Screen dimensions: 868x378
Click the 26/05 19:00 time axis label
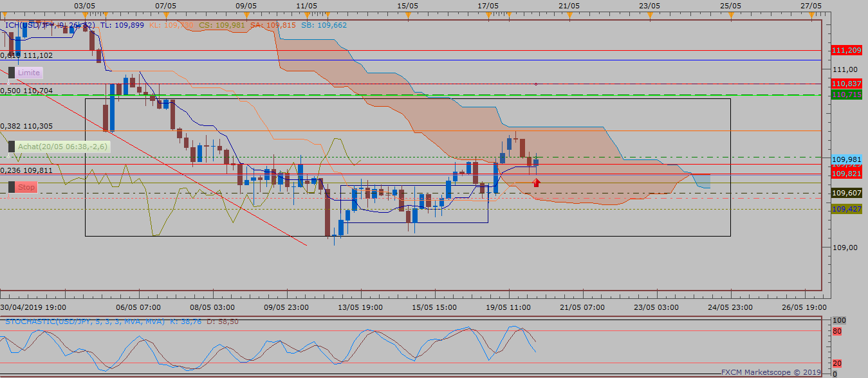click(805, 307)
